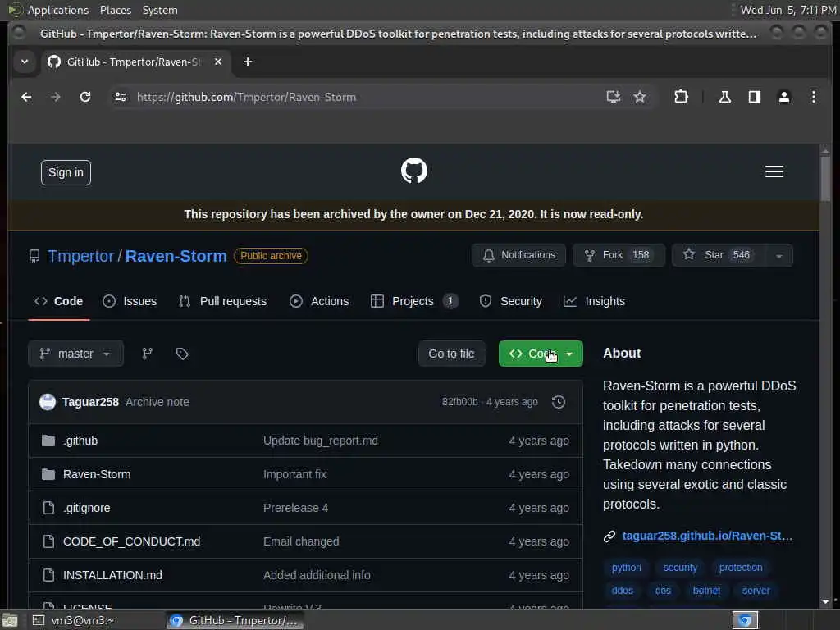Open the Email changed commit message
The height and width of the screenshot is (630, 840).
(301, 541)
